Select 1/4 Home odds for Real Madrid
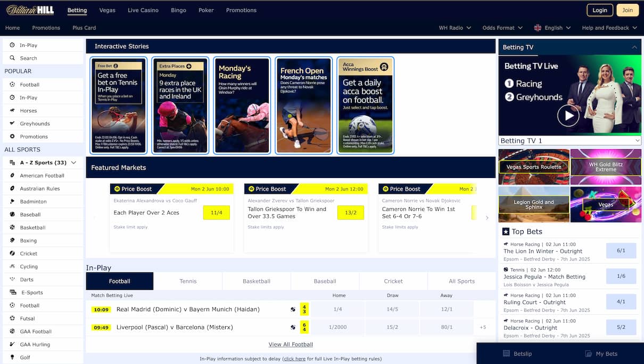The width and height of the screenshot is (644, 364). pos(337,309)
